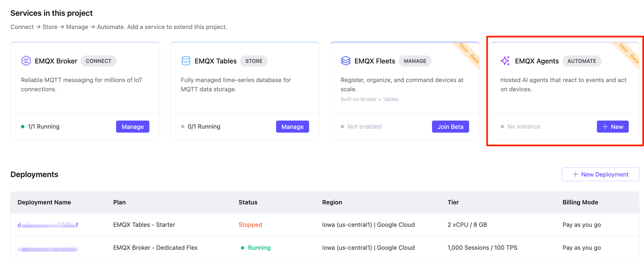Click the gray status dot beside 0/1 Running

click(183, 127)
